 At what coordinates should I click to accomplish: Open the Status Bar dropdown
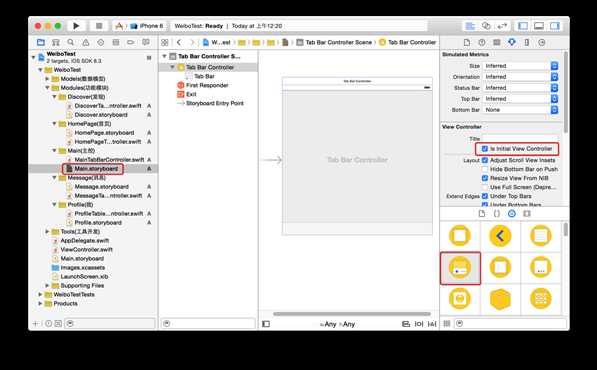[x=520, y=88]
